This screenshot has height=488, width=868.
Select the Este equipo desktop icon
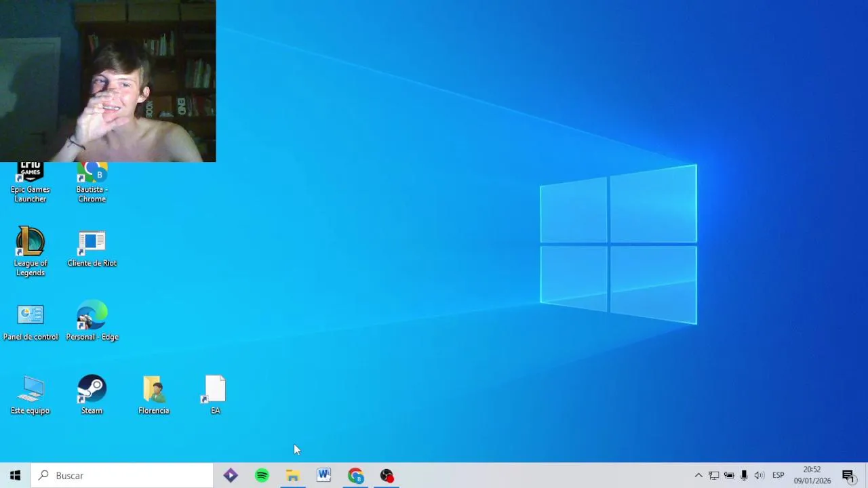[x=30, y=395]
